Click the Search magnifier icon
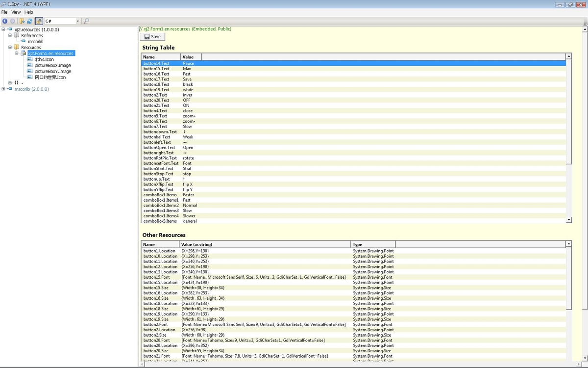Viewport: 588px width, 368px height. 86,21
